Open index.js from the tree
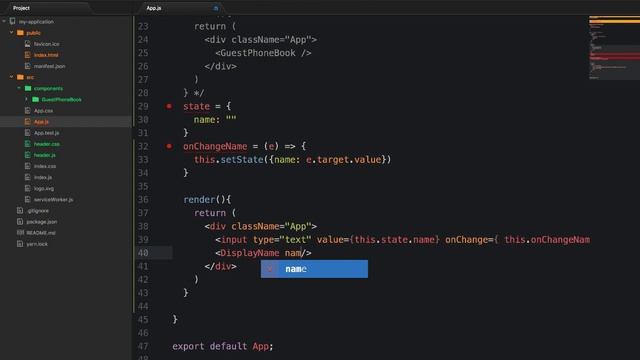The image size is (640, 360). pos(43,177)
